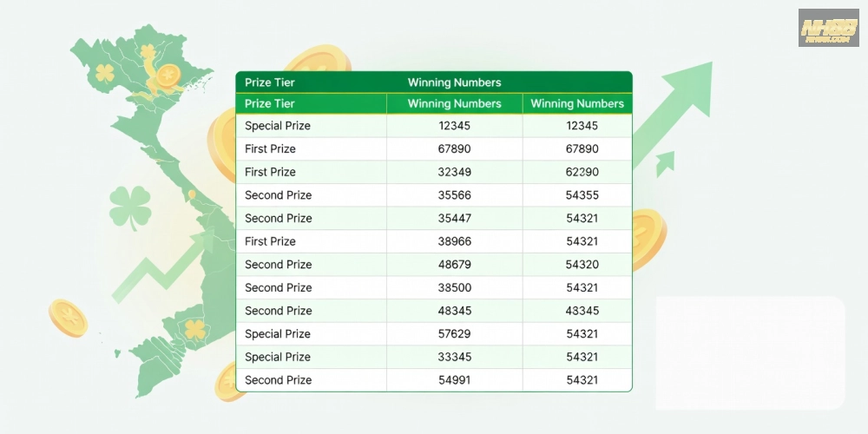The height and width of the screenshot is (434, 868).
Task: Click the number 54991 in the last row
Action: click(x=455, y=380)
